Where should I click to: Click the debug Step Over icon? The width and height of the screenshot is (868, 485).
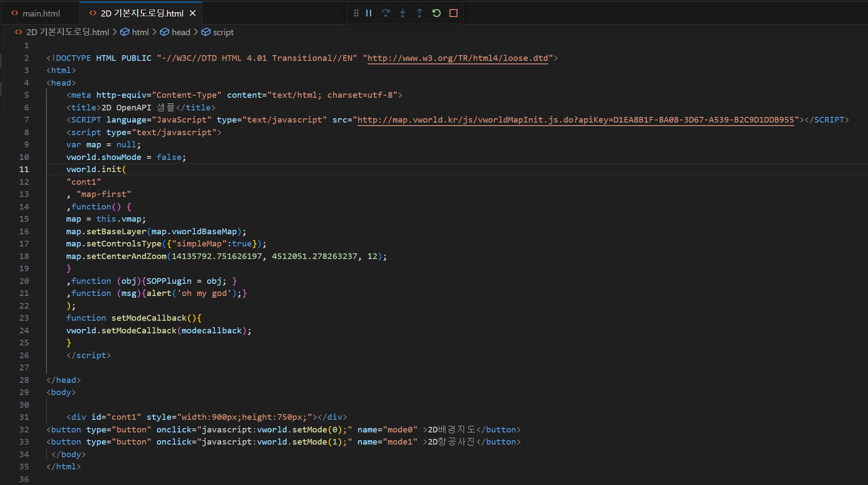click(385, 13)
